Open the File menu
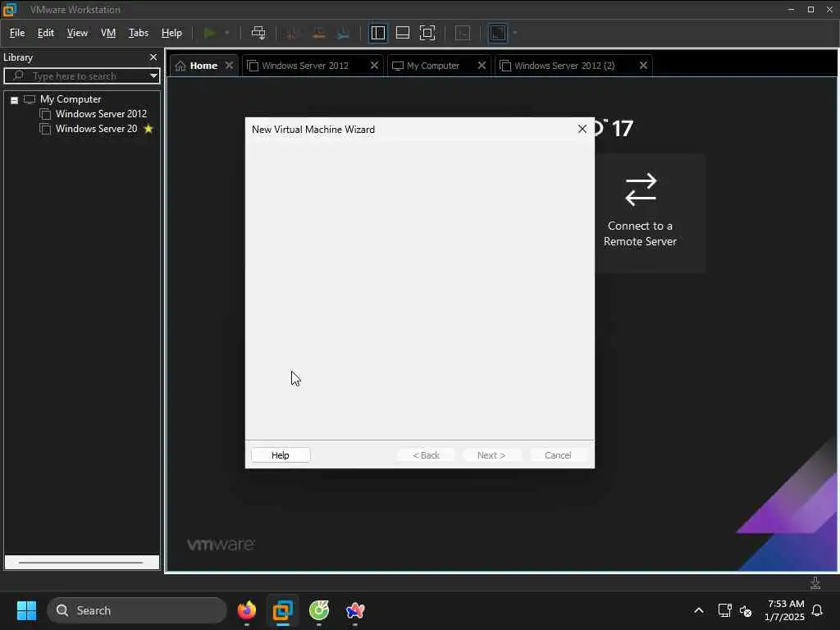The image size is (840, 630). pos(17,33)
